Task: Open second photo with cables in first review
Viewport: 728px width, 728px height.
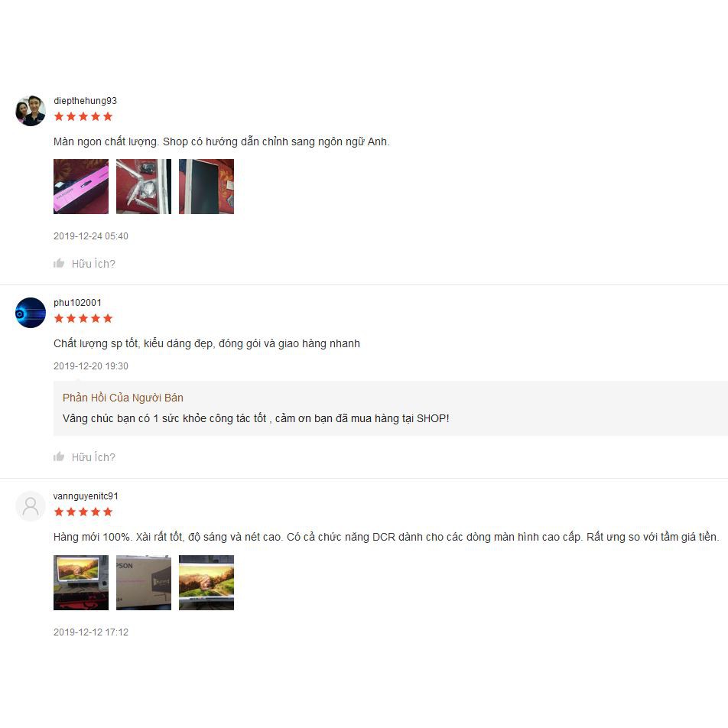Action: pos(144,187)
